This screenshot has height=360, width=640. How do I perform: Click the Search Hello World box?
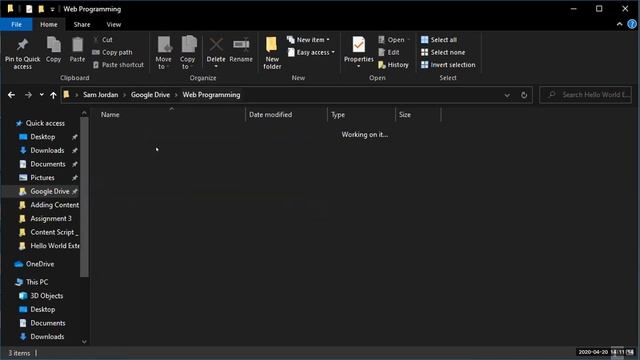tap(585, 95)
